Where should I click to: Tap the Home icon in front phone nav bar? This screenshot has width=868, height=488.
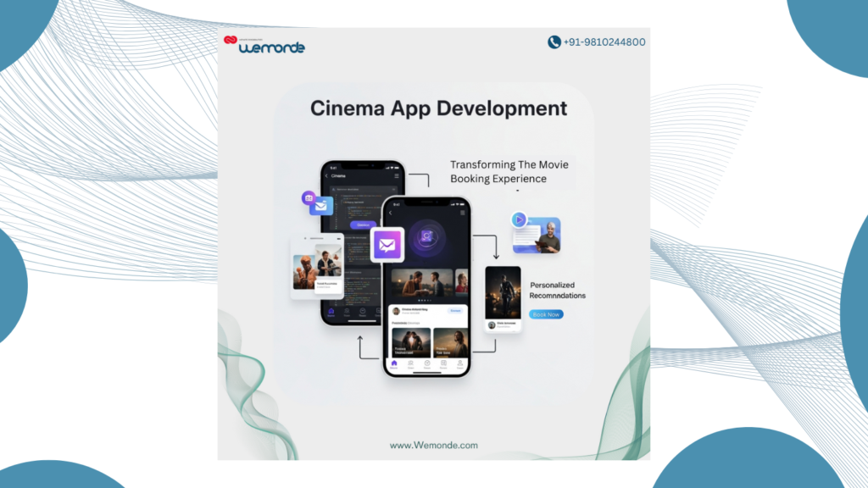pos(393,364)
